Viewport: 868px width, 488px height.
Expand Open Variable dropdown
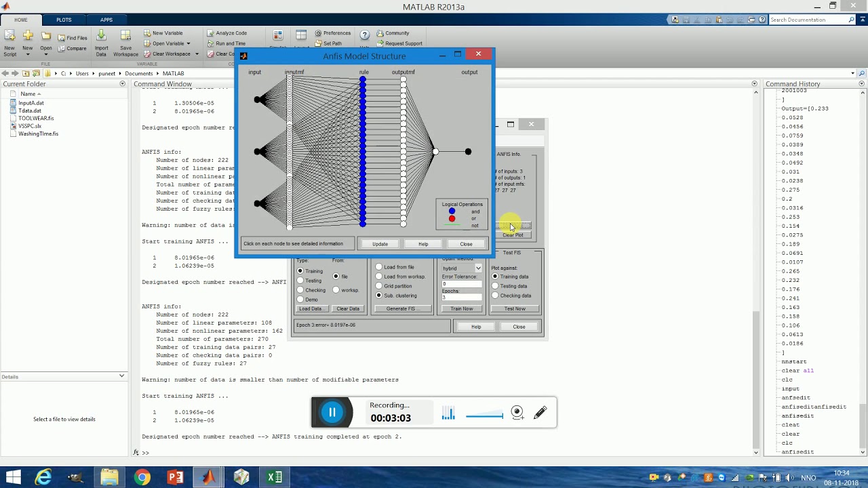pyautogui.click(x=188, y=43)
